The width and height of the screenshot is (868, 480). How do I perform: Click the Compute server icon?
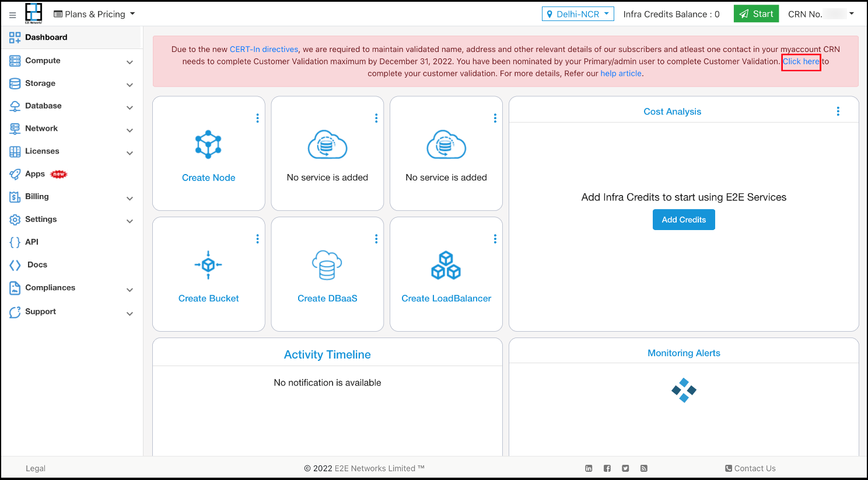click(x=15, y=61)
